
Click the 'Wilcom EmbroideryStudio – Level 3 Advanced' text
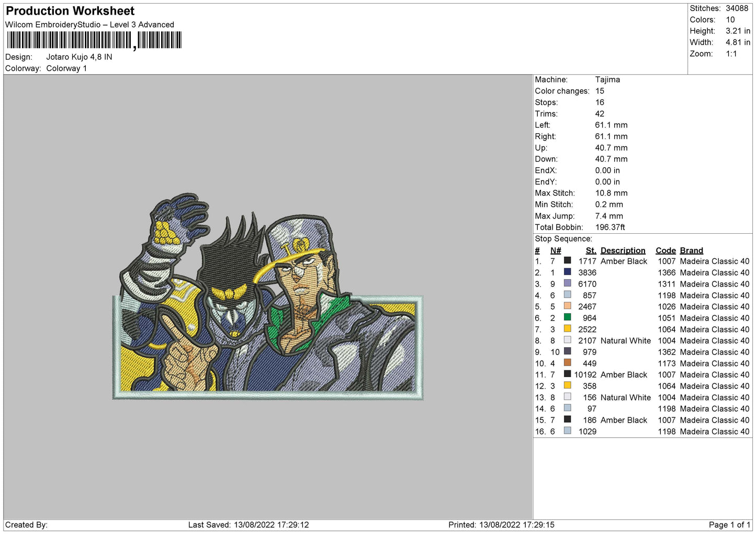click(x=89, y=25)
